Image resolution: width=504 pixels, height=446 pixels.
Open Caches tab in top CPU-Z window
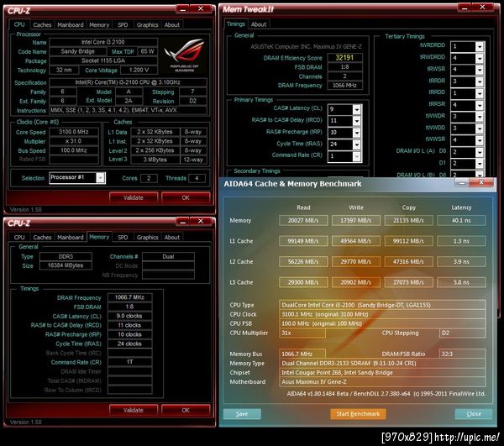click(42, 24)
